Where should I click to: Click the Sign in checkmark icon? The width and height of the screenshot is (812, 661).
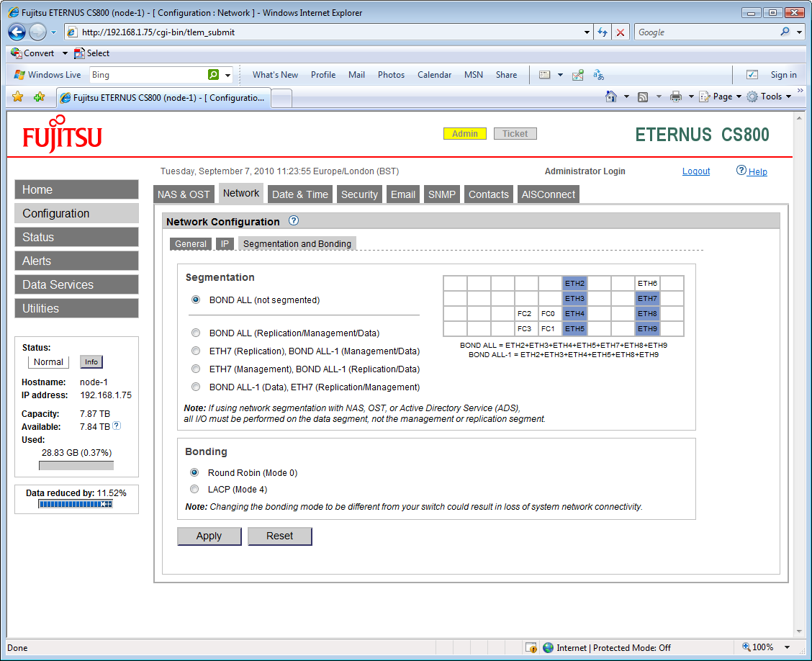coord(752,75)
